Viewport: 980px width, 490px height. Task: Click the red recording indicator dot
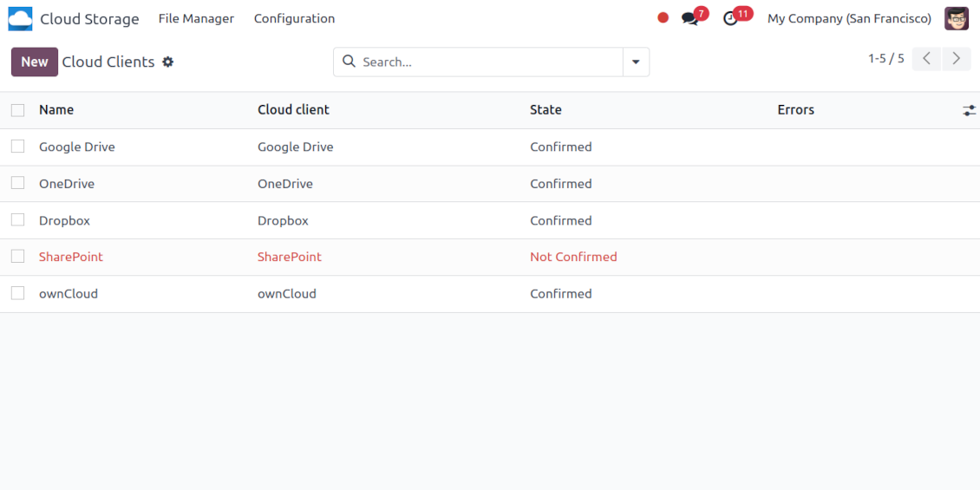click(663, 18)
